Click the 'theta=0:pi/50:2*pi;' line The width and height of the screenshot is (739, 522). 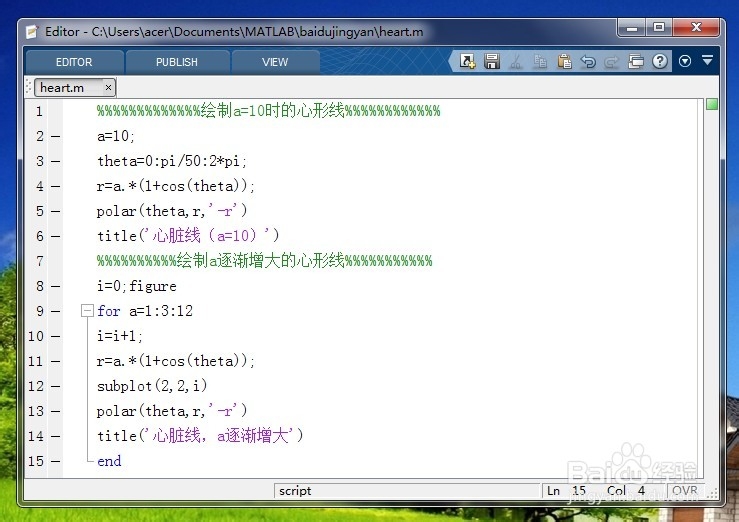(x=172, y=161)
